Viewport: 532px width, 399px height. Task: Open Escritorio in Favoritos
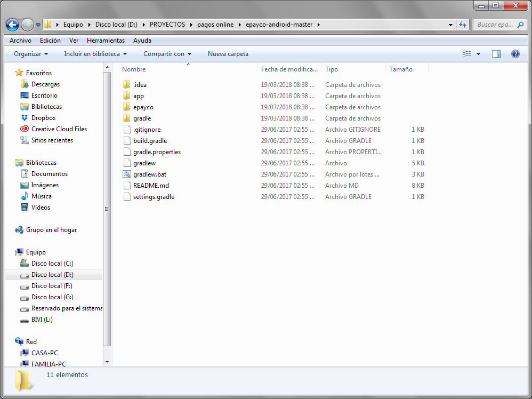tap(44, 95)
